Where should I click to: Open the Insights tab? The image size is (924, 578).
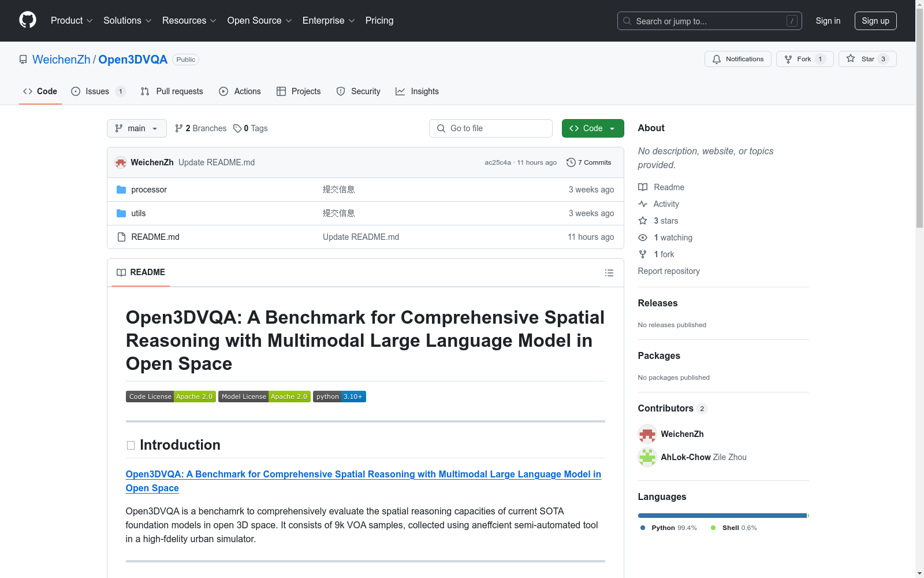click(417, 91)
